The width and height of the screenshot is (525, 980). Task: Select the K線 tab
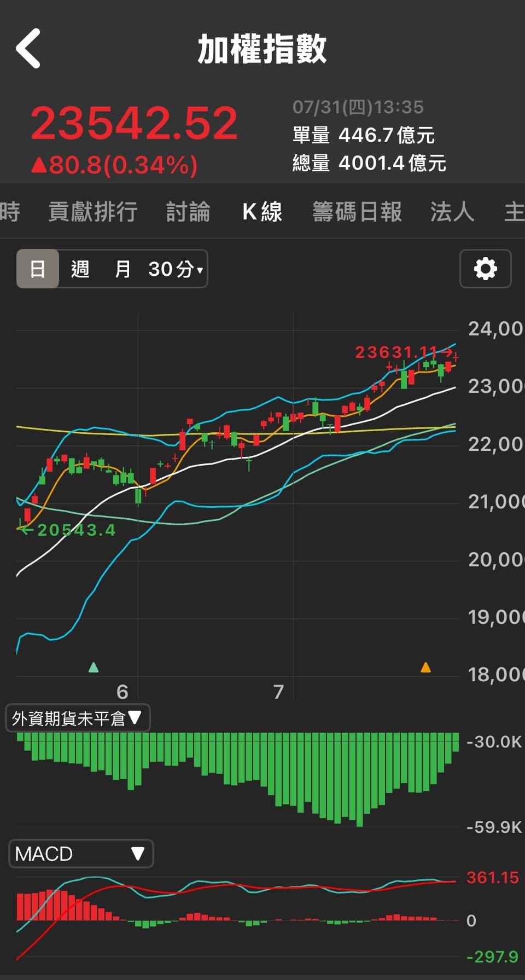coord(262,212)
